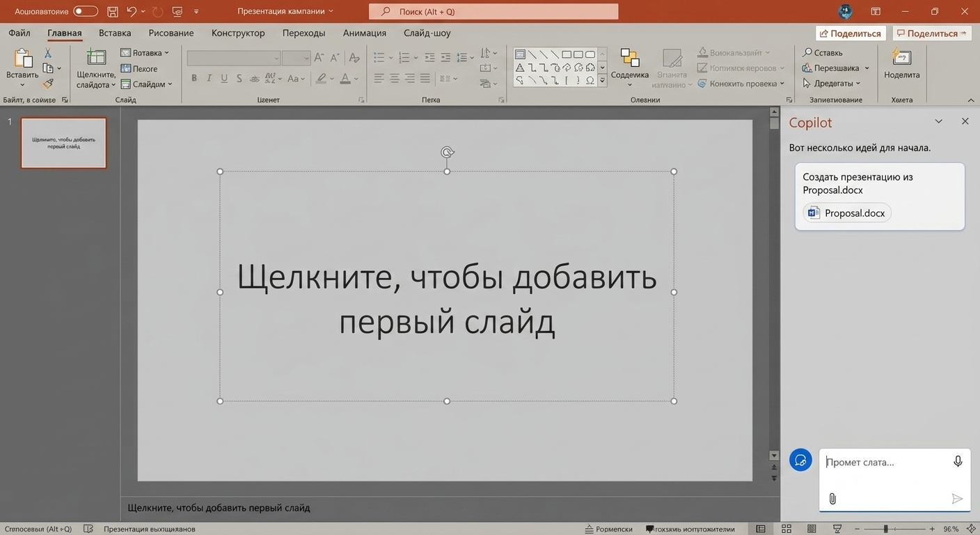Click the Copilot send arrow icon
980x535 pixels.
click(x=957, y=499)
